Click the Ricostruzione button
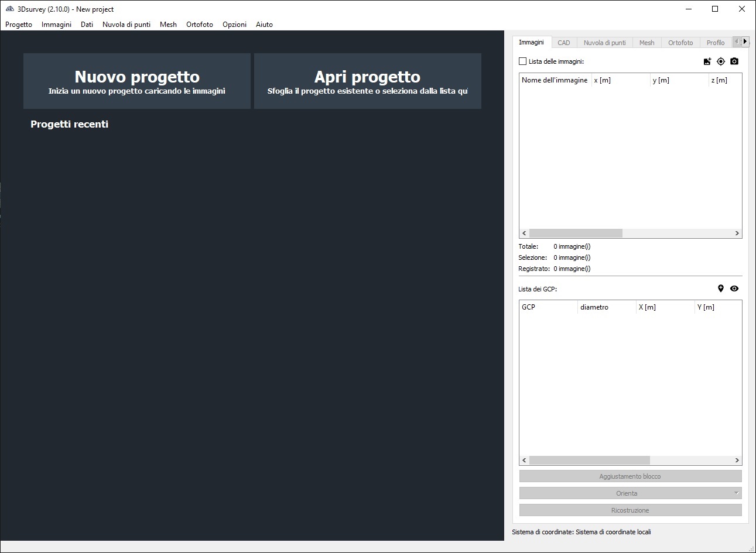 [630, 510]
